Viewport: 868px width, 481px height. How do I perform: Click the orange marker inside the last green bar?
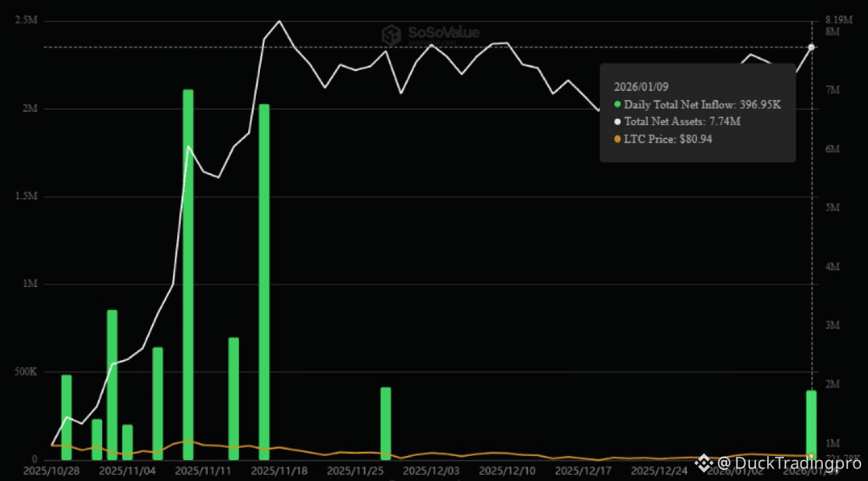pos(810,453)
